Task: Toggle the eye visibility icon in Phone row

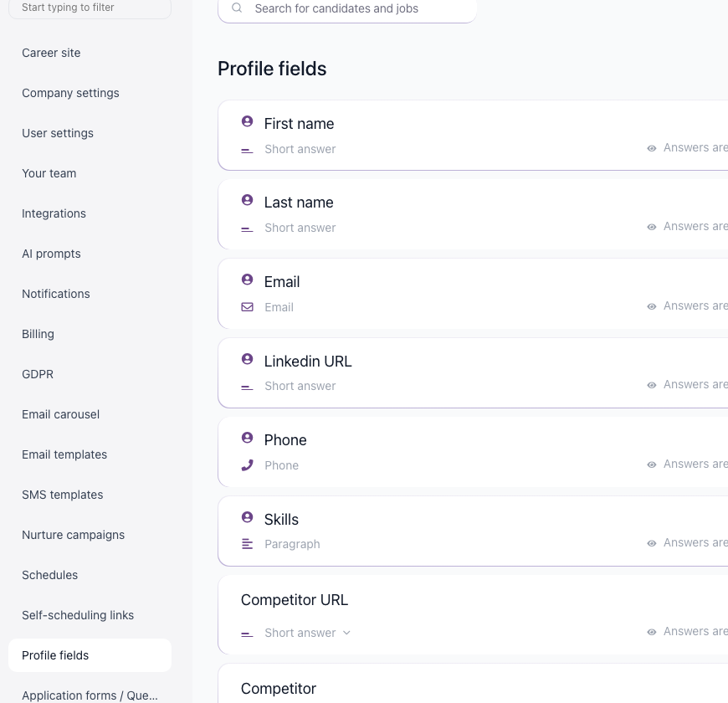Action: click(652, 464)
